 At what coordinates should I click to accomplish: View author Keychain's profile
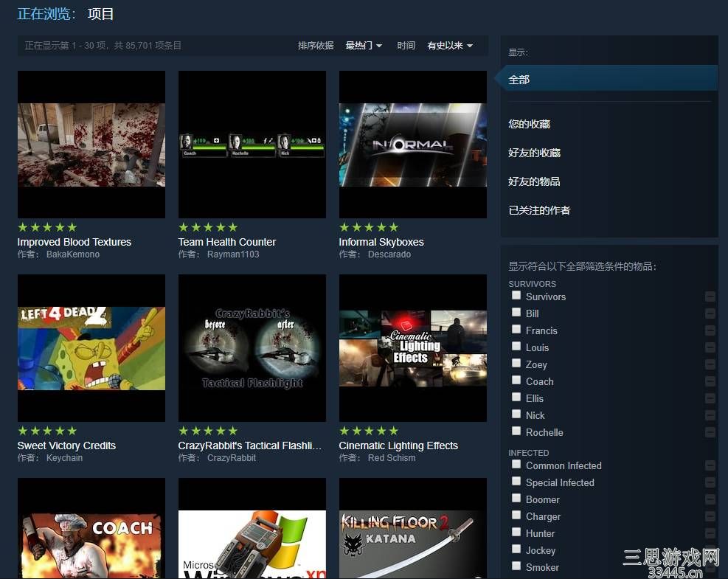[64, 458]
